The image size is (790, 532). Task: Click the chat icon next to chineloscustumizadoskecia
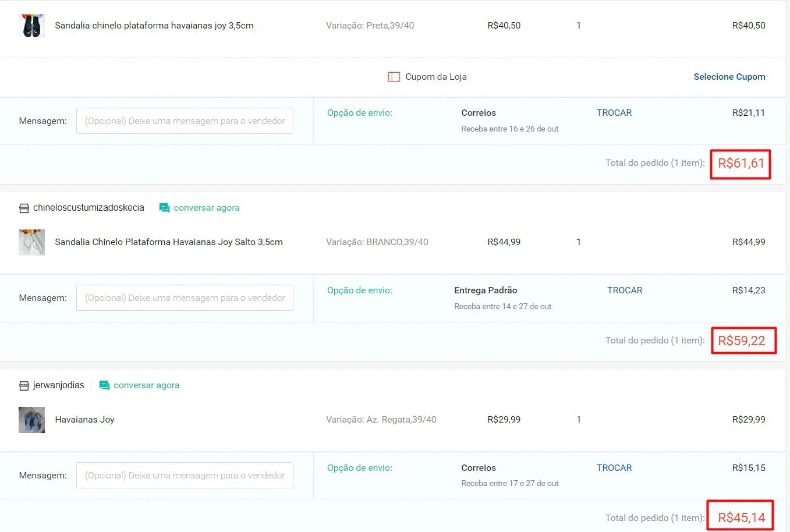(164, 208)
